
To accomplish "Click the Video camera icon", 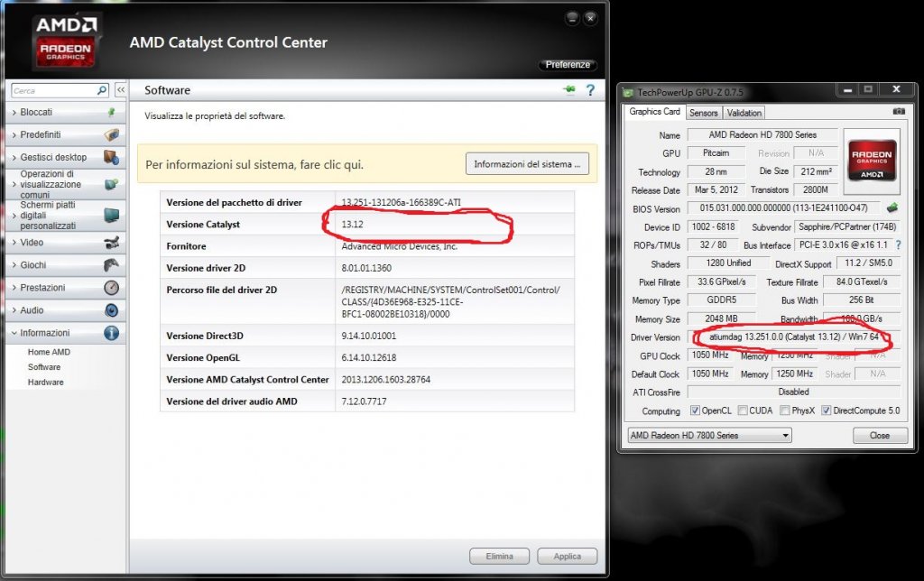I will click(x=111, y=242).
